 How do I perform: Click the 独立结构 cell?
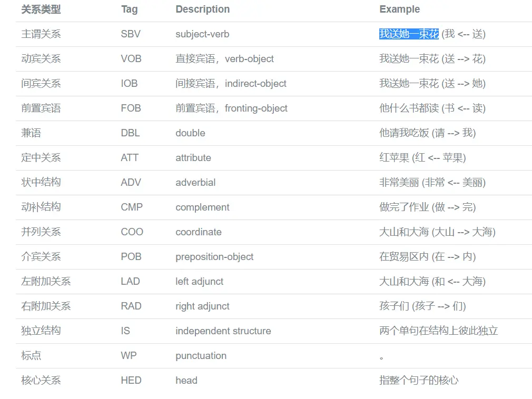pos(41,331)
